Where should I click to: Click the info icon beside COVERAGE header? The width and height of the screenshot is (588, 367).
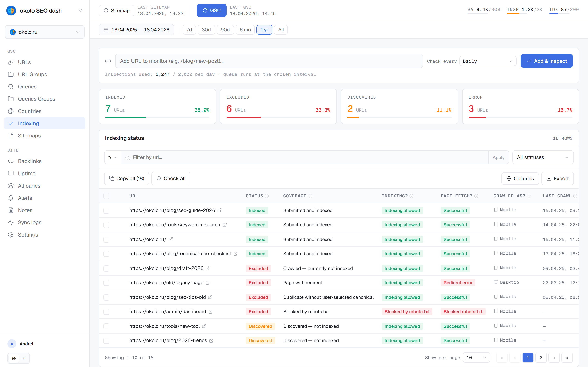tap(310, 196)
